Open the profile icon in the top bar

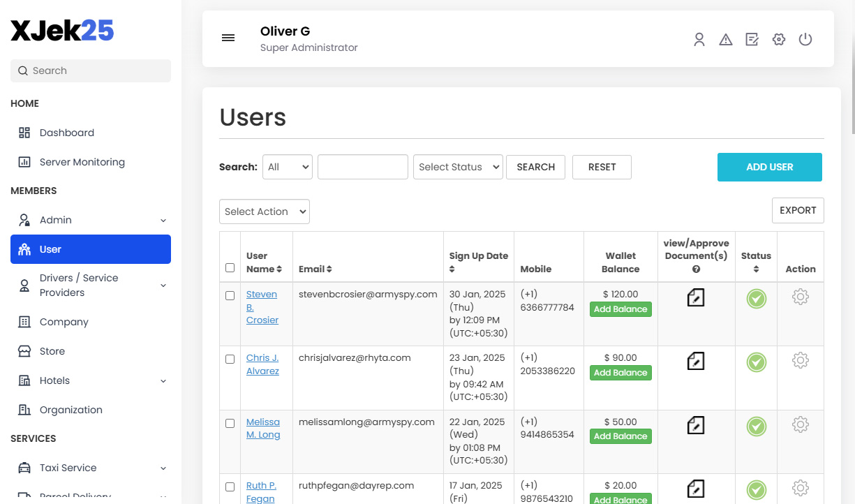(699, 39)
